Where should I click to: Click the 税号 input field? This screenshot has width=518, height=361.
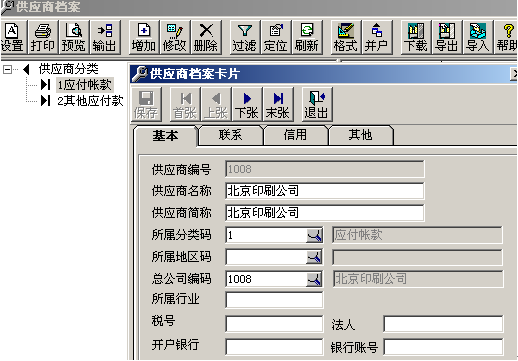click(x=274, y=324)
